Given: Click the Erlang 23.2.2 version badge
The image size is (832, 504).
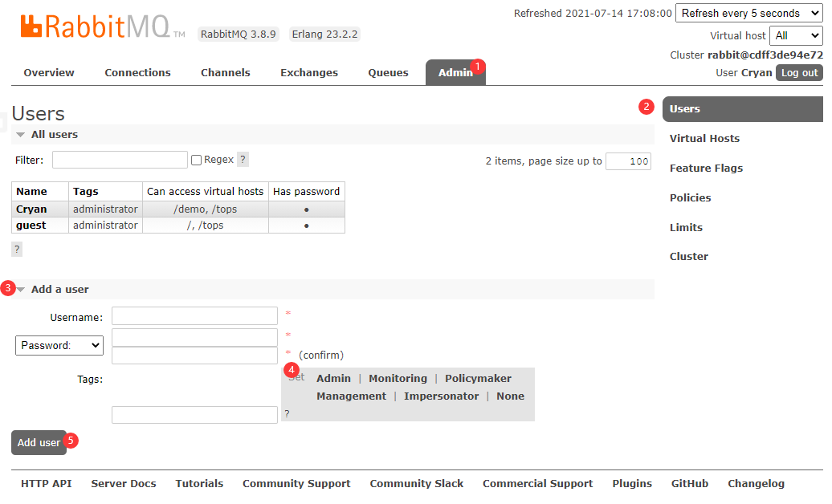Looking at the screenshot, I should tap(324, 35).
